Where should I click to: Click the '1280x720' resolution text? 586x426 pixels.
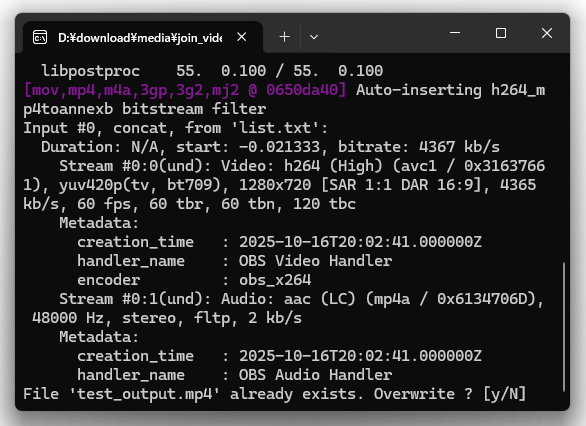275,185
